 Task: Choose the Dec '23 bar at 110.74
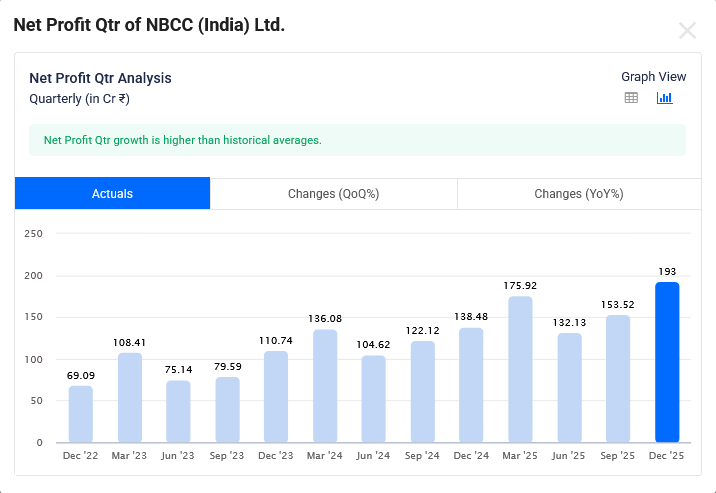276,396
